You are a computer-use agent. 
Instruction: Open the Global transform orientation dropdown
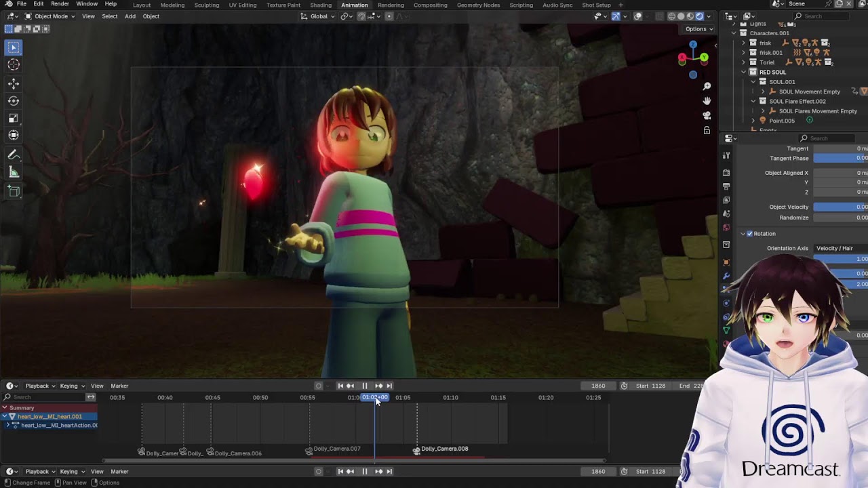coord(318,16)
